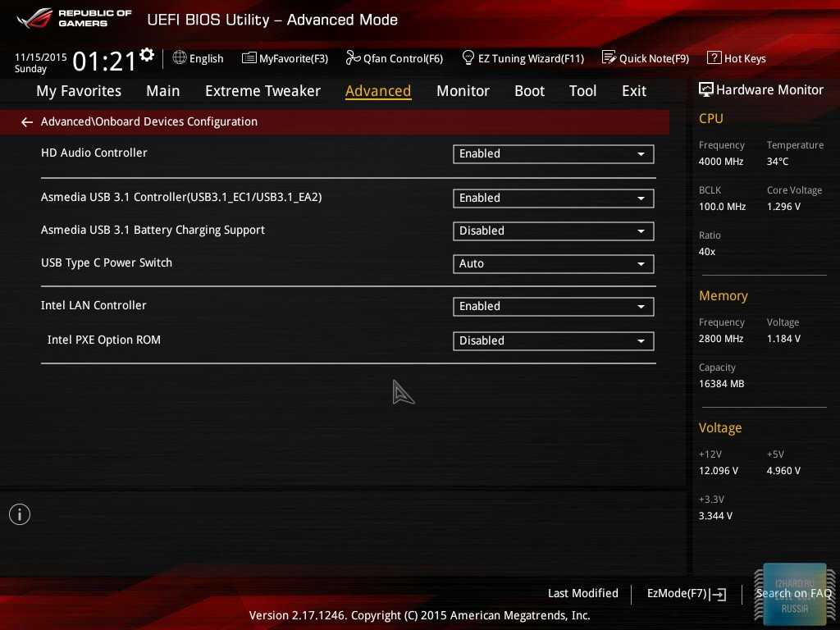
Task: Open USB 3.1 Battery Charging Support dropdown
Action: pyautogui.click(x=553, y=231)
